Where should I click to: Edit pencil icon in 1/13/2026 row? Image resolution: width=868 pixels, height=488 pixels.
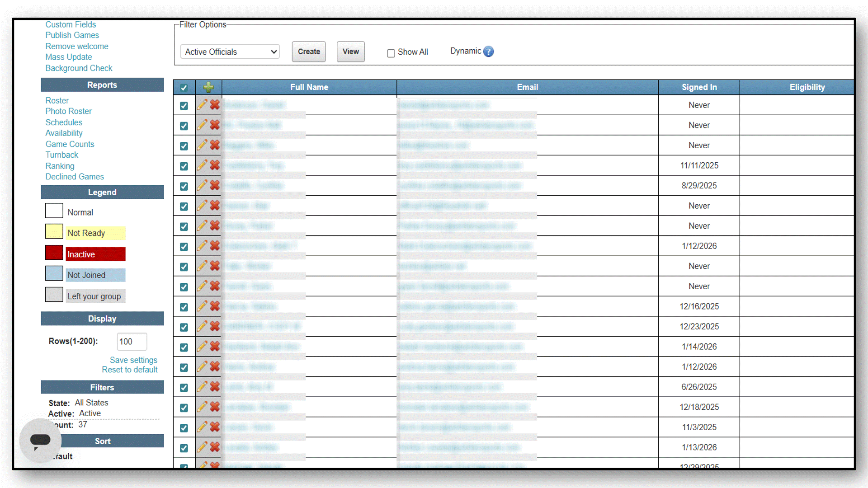(x=202, y=447)
